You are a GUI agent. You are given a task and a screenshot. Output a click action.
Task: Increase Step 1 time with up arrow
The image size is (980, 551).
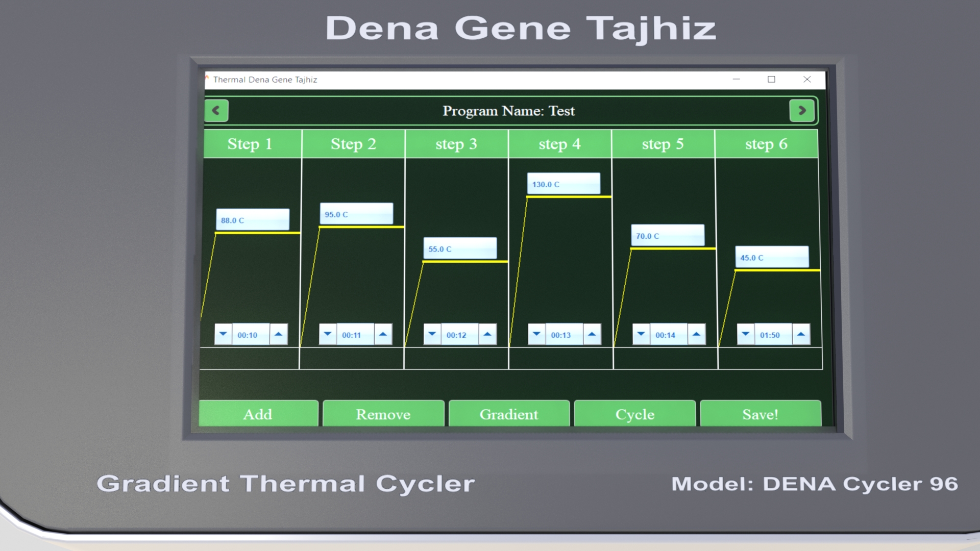[x=279, y=335]
